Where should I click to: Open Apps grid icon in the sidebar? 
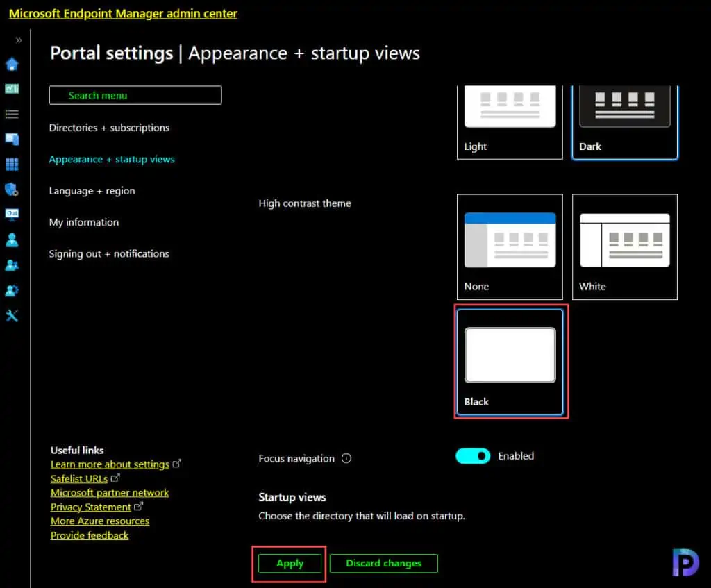tap(12, 164)
